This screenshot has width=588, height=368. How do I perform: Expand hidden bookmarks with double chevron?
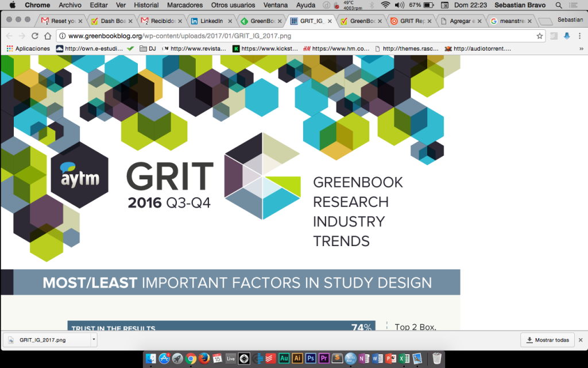[x=581, y=48]
